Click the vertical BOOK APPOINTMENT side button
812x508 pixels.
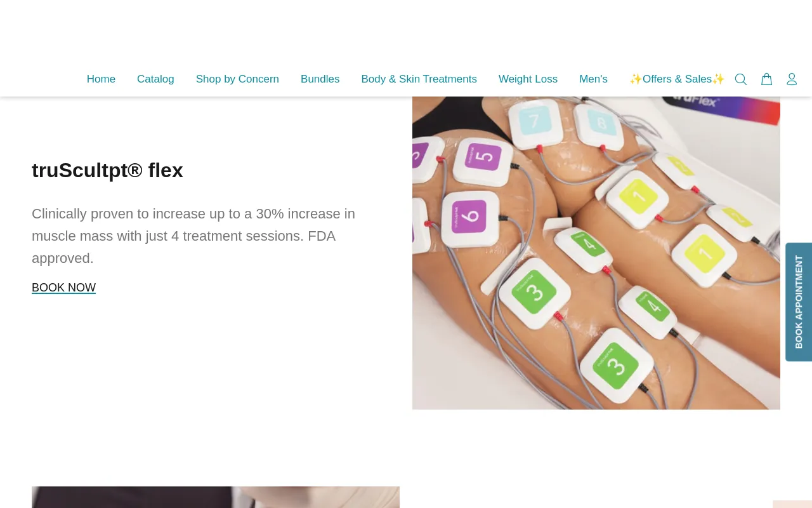799,302
